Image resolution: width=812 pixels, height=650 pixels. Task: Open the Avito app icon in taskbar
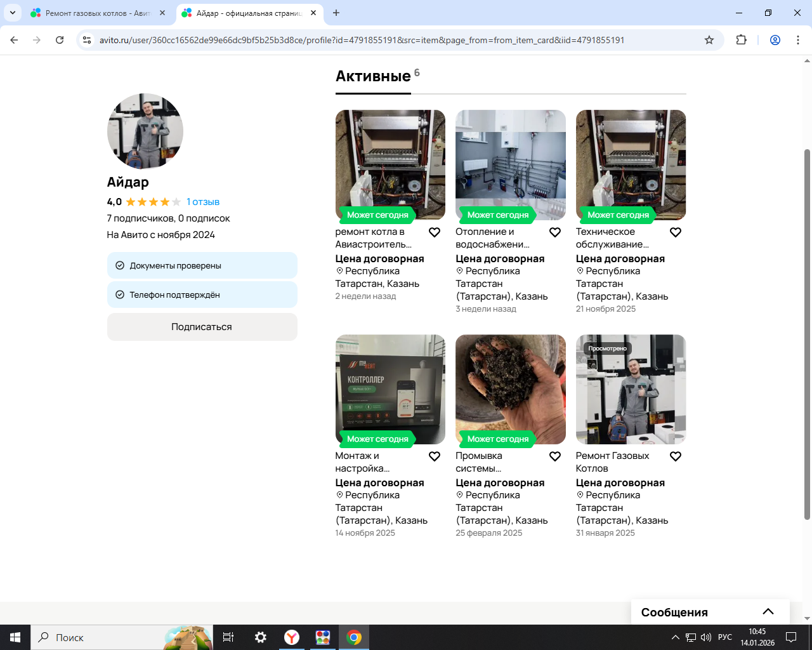[323, 637]
